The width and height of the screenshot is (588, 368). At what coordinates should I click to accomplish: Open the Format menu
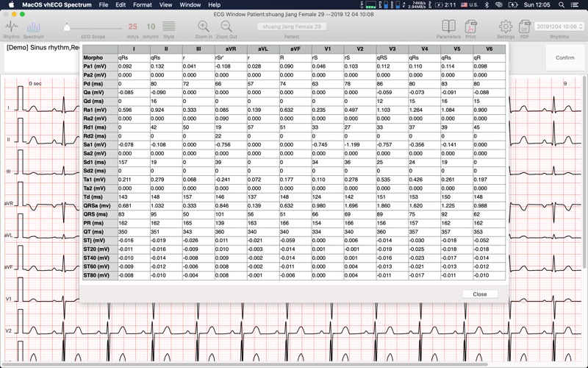(142, 4)
